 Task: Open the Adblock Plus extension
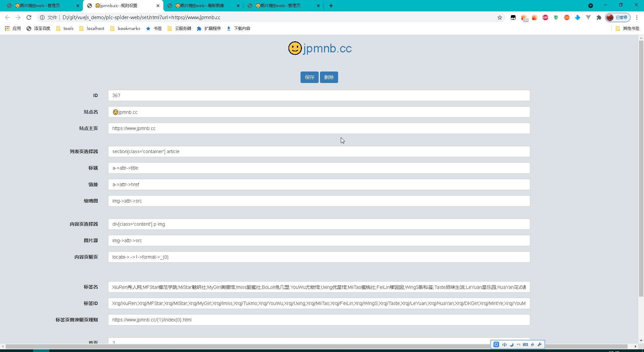pyautogui.click(x=545, y=17)
